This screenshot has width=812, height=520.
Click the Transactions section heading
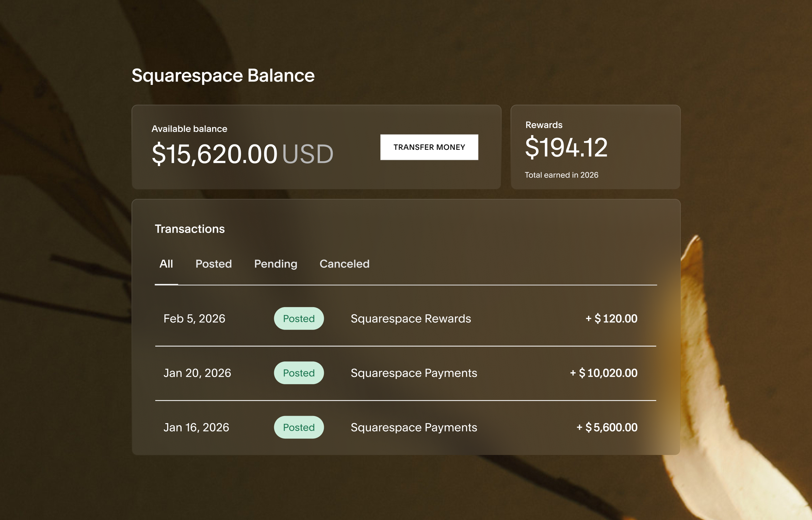click(x=190, y=229)
